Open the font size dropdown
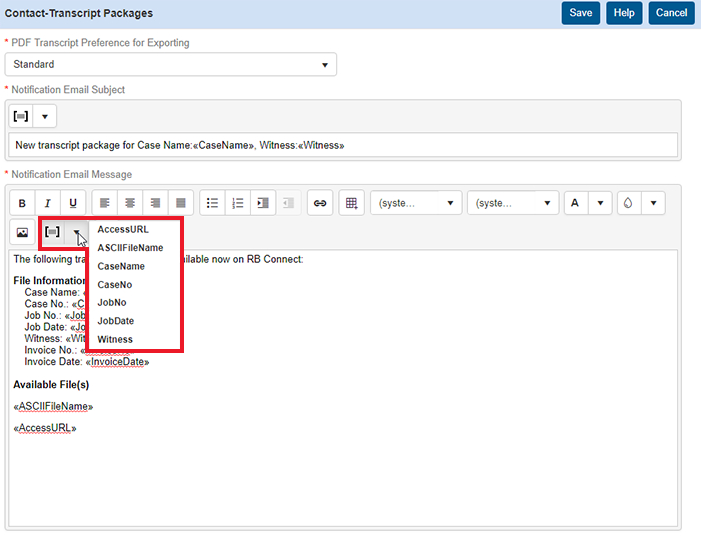 click(x=513, y=203)
